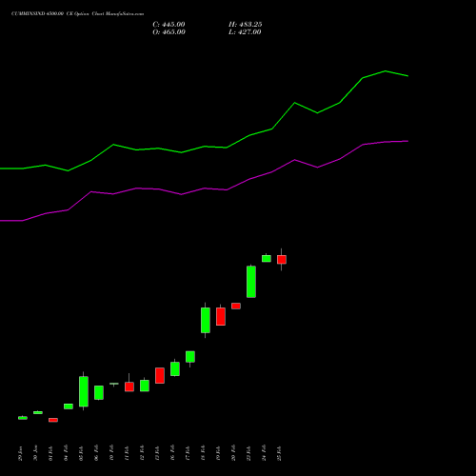Viewport: 476px width, 476px height.
Task: Click the '04 Feb' date label
Action: [x=66, y=453]
